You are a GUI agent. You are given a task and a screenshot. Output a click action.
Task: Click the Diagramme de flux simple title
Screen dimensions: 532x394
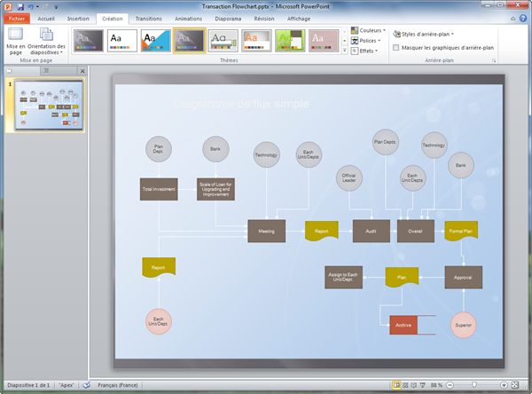pos(241,104)
